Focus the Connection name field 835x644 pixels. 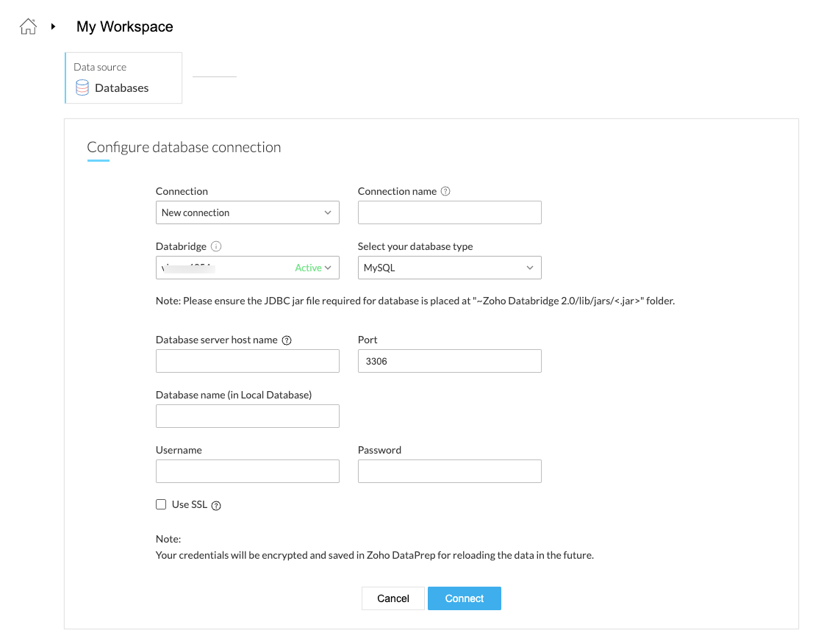pyautogui.click(x=449, y=212)
